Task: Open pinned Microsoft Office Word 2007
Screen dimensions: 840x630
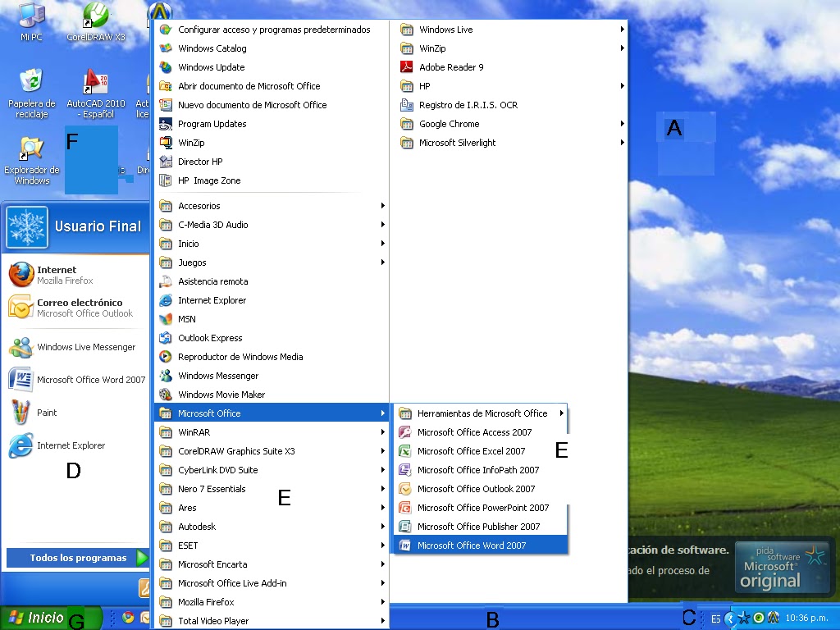Action: coord(76,380)
